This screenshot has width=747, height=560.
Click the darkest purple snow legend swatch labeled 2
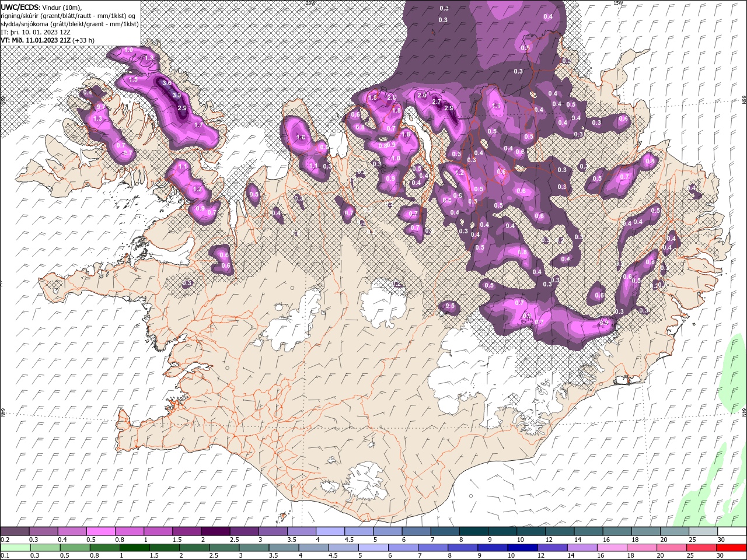click(215, 531)
